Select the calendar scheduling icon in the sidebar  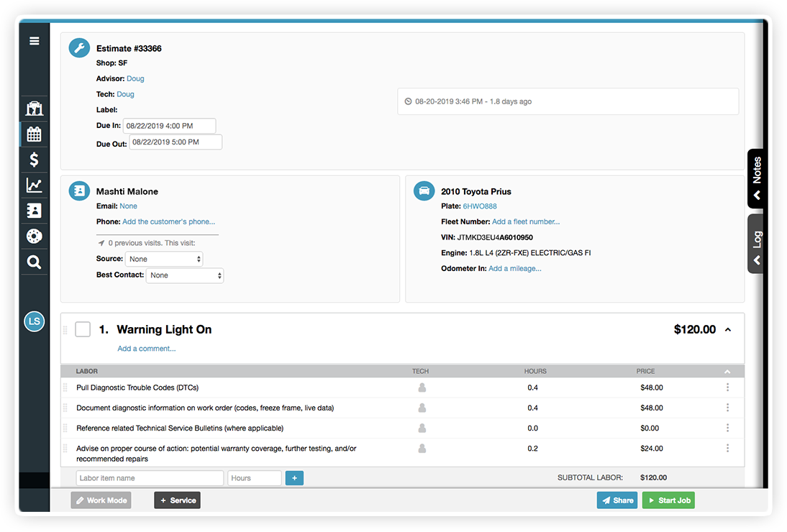click(x=34, y=134)
